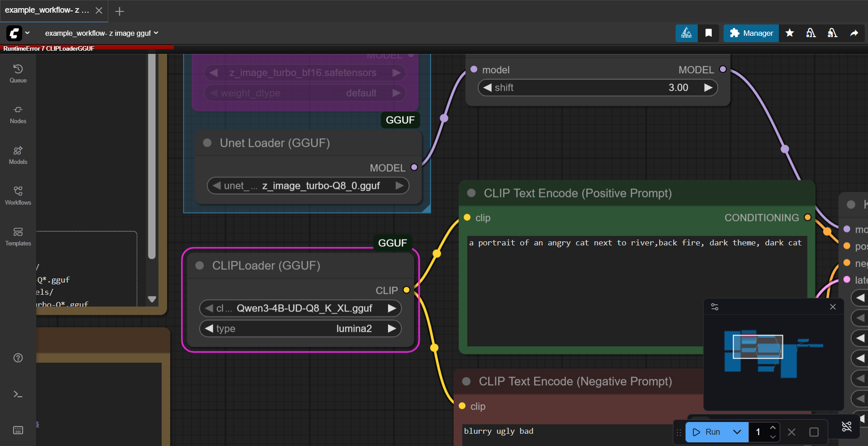Run the workflow
The height and width of the screenshot is (446, 868).
point(707,432)
